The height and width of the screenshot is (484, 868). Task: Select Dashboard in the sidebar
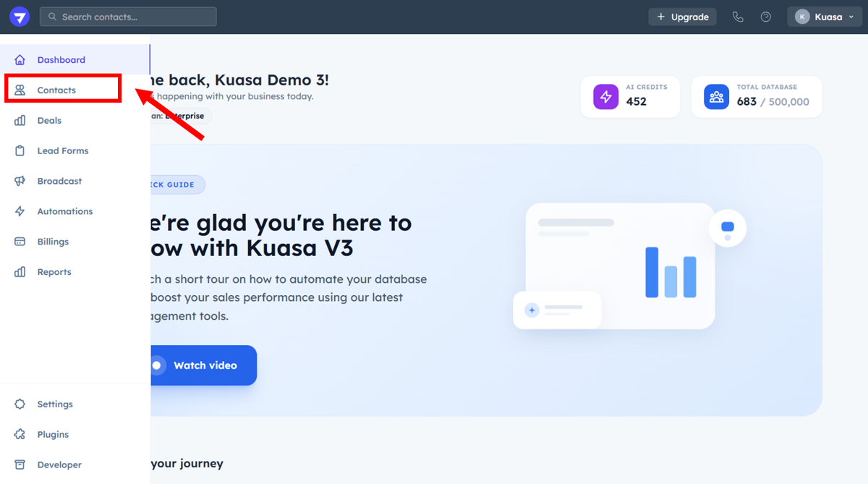point(61,60)
